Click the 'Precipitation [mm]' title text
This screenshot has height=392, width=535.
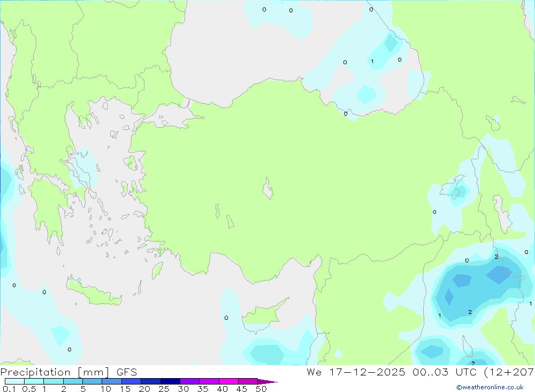tap(55, 372)
